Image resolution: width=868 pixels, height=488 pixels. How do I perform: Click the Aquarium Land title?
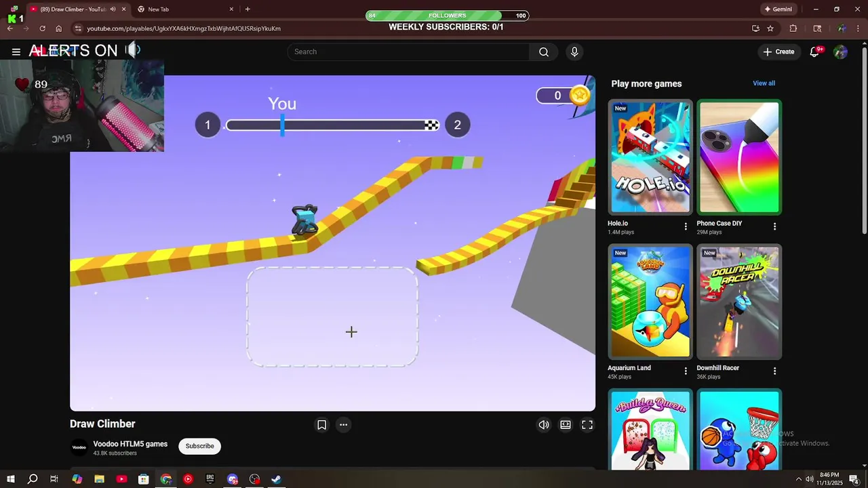point(629,368)
